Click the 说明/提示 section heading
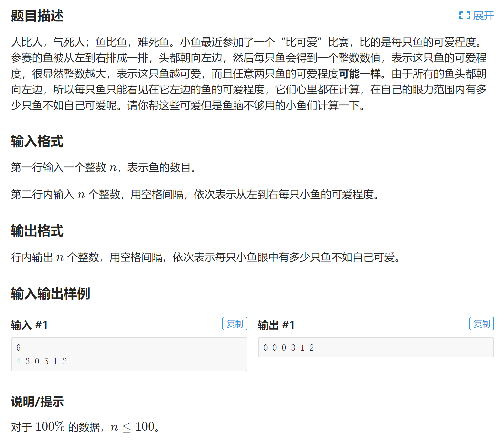This screenshot has width=504, height=441. click(37, 402)
